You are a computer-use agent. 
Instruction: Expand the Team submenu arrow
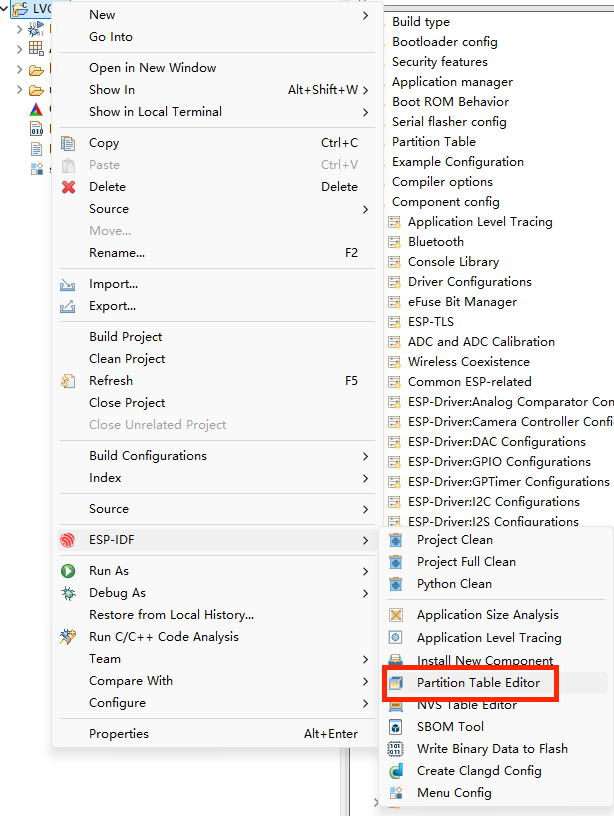[x=365, y=659]
